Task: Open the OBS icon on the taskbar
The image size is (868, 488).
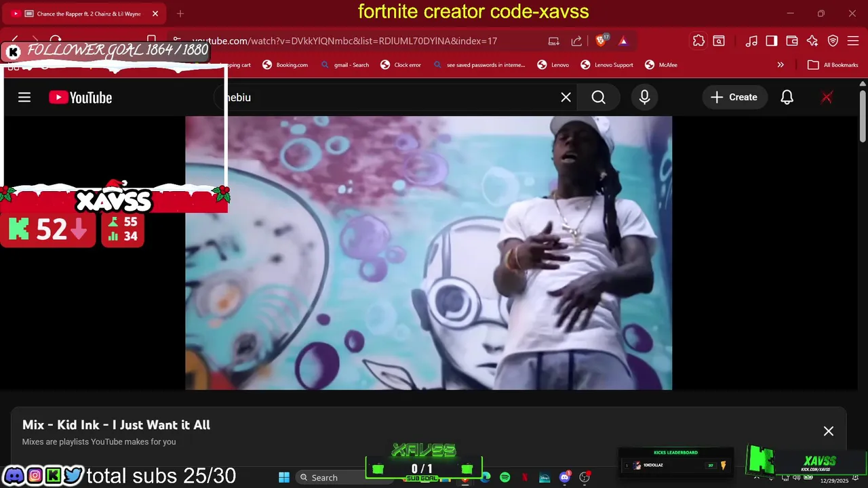Action: [585, 477]
